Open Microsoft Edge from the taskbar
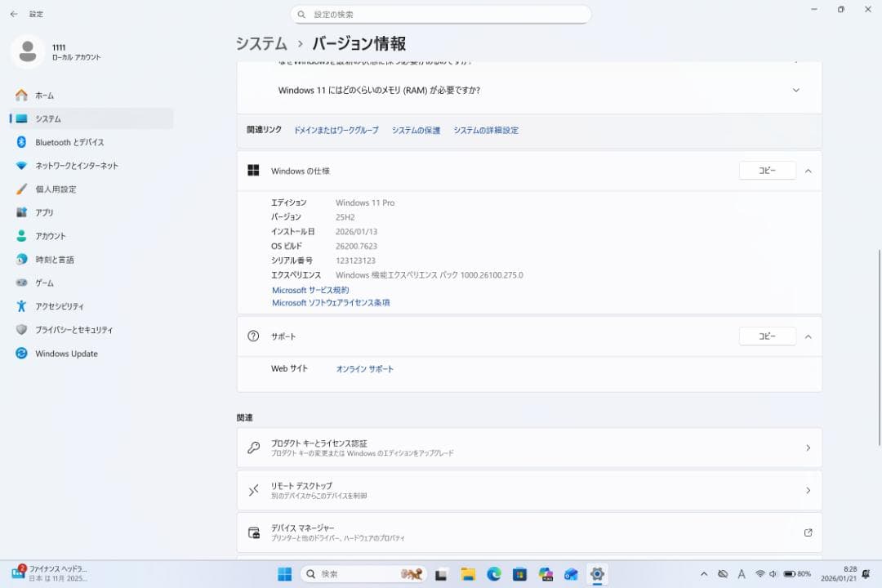This screenshot has height=588, width=882. (492, 574)
